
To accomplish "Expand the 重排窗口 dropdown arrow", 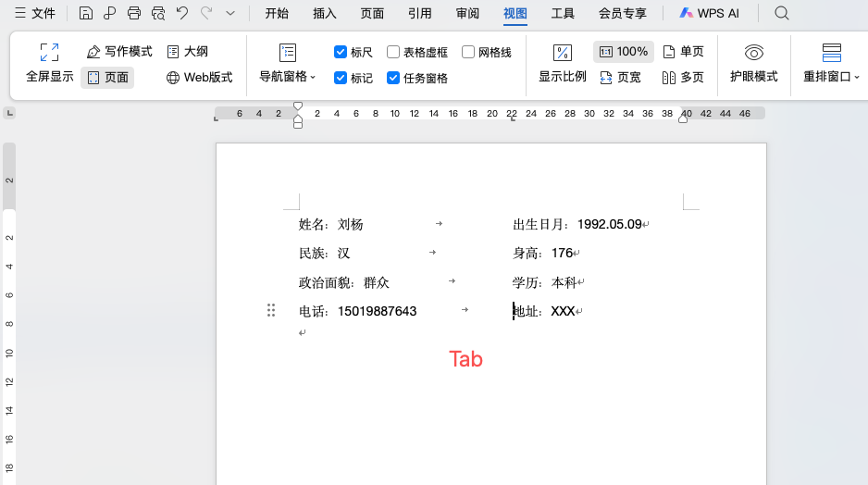I will point(857,77).
